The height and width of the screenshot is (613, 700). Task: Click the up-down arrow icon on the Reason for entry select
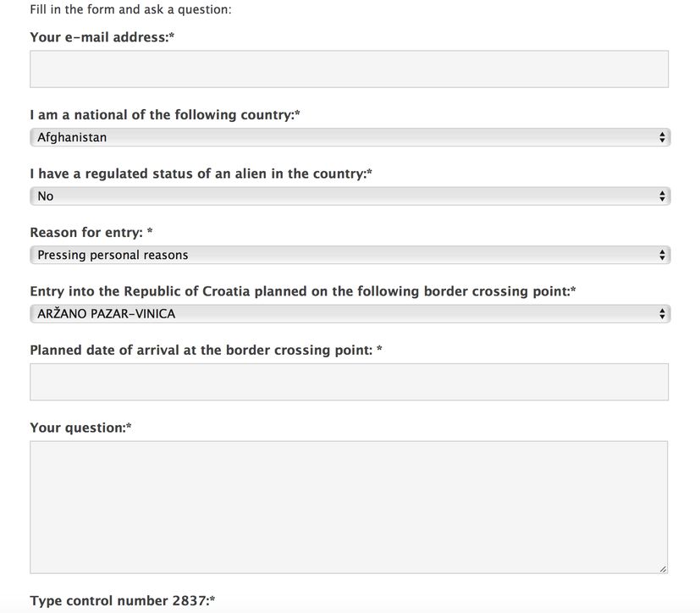[662, 255]
